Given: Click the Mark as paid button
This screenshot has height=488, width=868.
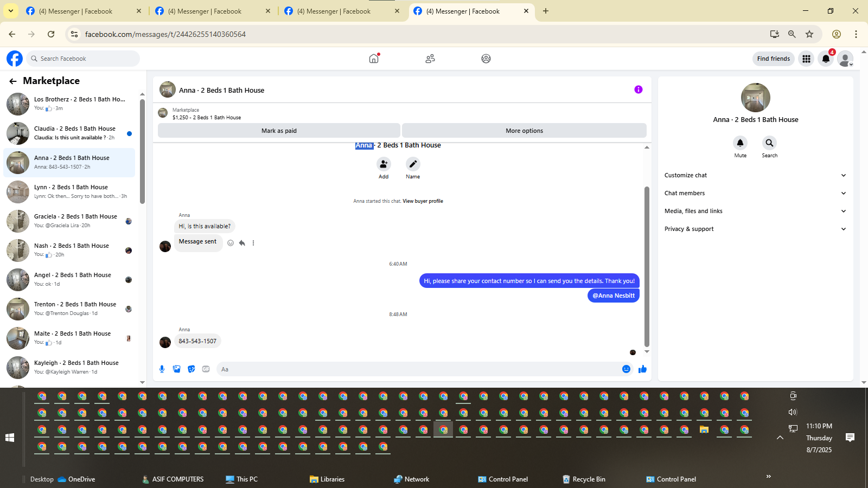Looking at the screenshot, I should pyautogui.click(x=279, y=131).
